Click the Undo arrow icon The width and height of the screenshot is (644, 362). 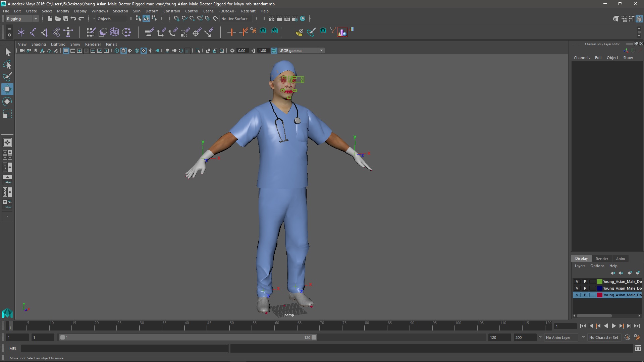(73, 19)
